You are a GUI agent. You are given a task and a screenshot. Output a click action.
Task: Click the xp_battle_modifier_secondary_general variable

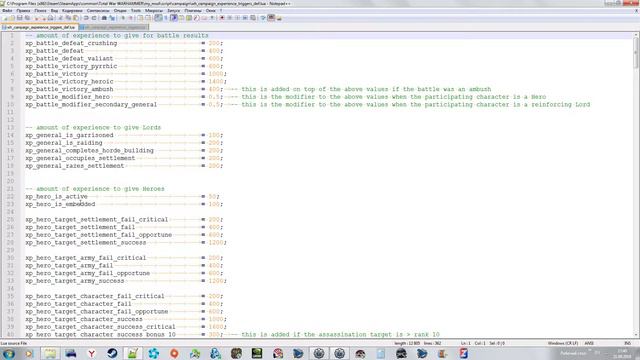[91, 104]
